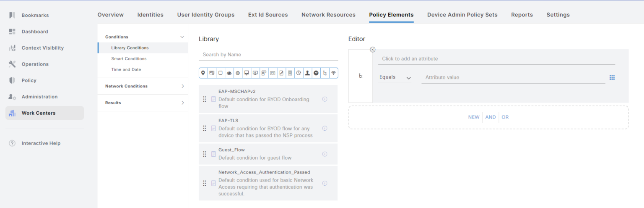Filter library by globe icon

[238, 73]
